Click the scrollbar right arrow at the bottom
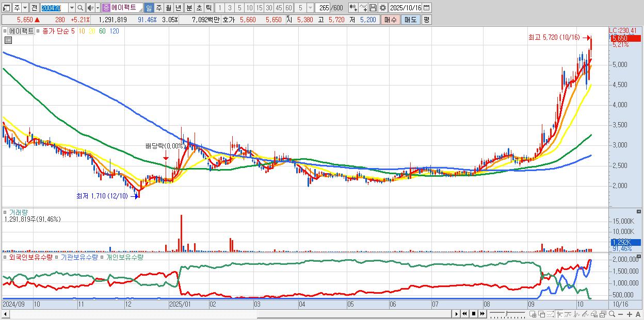The image size is (644, 320). (457, 314)
